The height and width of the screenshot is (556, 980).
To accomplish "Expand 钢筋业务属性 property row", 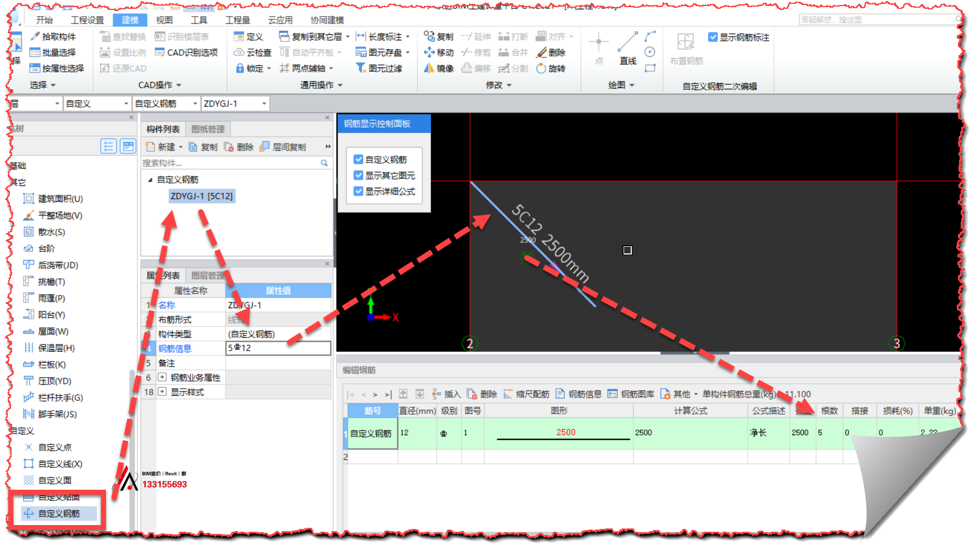I will pos(162,378).
